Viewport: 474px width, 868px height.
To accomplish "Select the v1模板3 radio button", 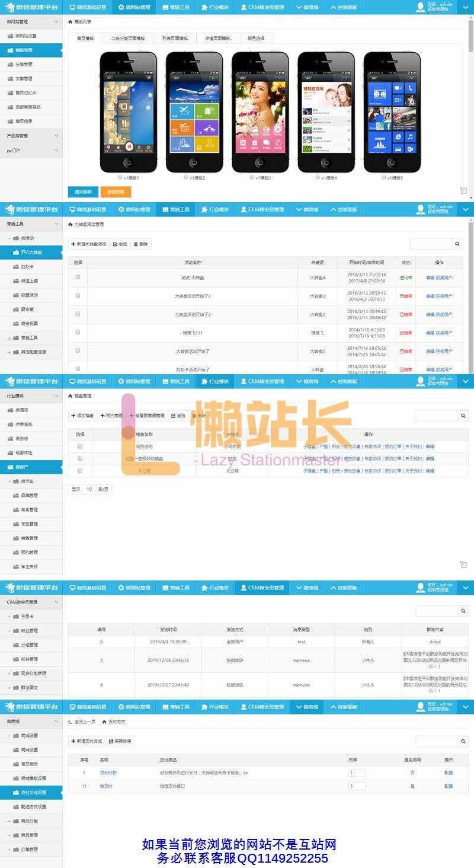I will coord(252,177).
